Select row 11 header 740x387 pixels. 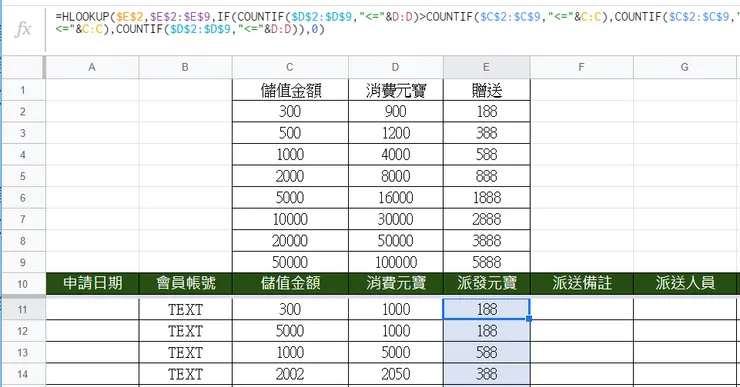[23, 310]
